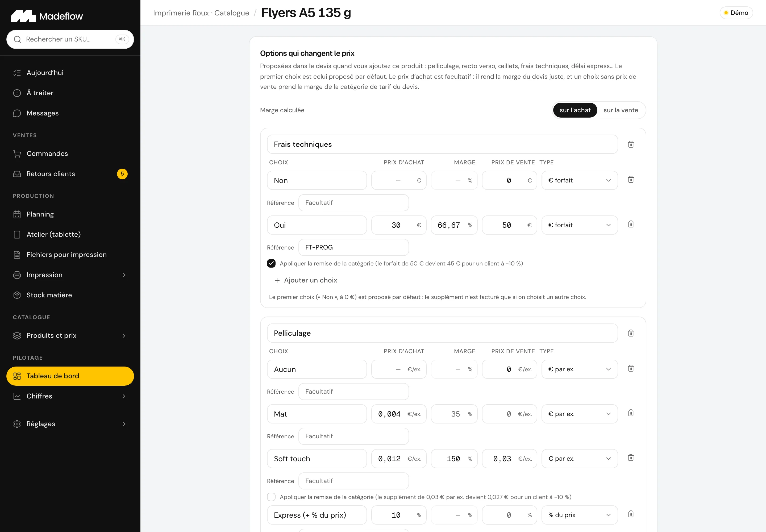Click the search magnifier icon

pos(17,39)
